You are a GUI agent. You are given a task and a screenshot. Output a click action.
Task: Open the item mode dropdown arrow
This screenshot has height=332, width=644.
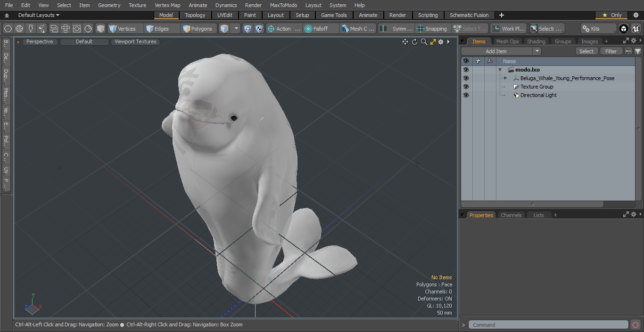pyautogui.click(x=236, y=29)
